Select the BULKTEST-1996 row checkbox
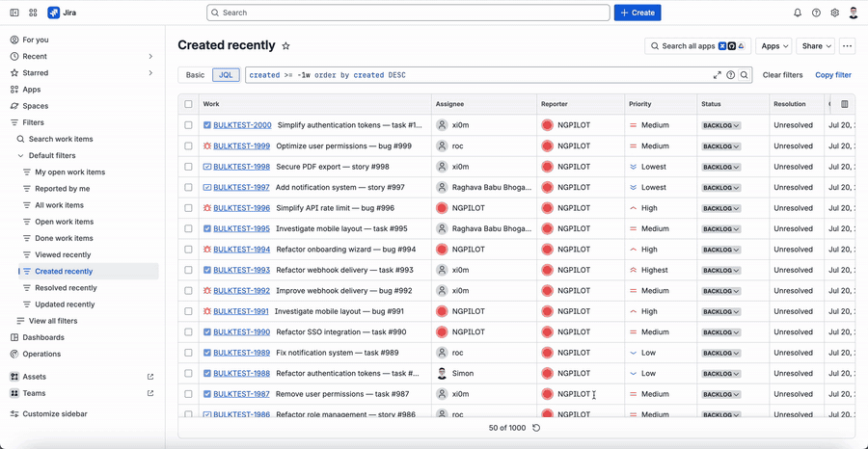Viewport: 868px width, 449px height. click(x=188, y=208)
